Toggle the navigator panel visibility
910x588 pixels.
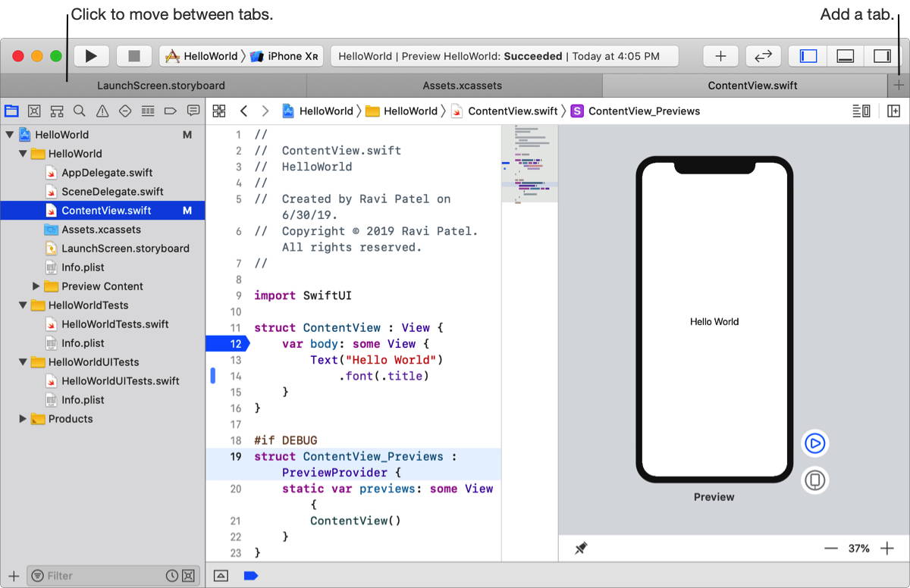click(x=808, y=56)
